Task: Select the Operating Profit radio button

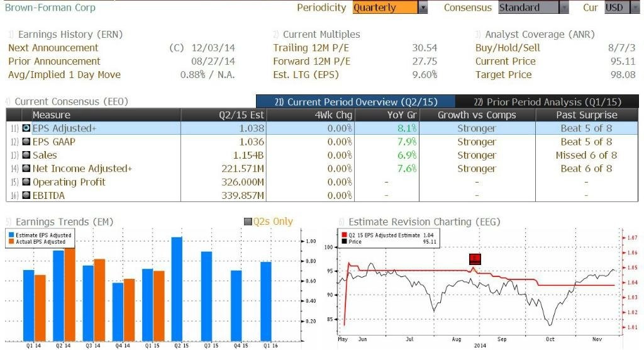Action: point(26,182)
